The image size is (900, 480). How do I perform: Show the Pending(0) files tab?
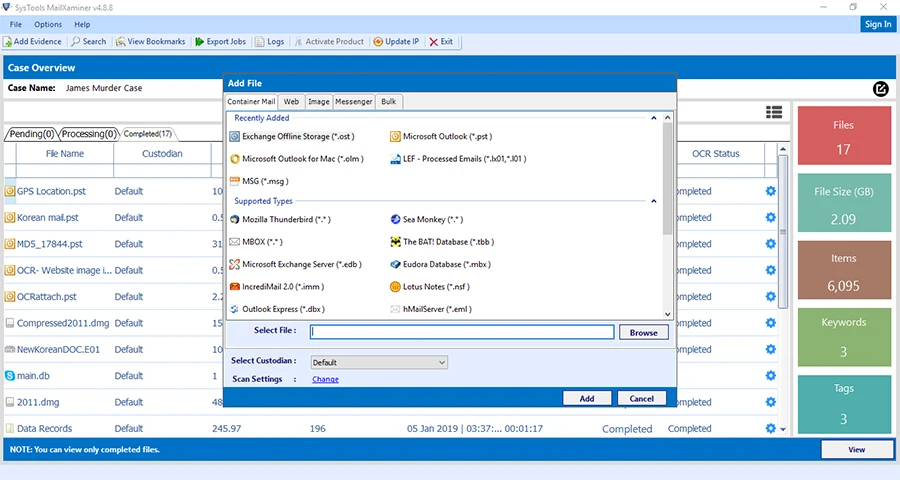coord(32,134)
